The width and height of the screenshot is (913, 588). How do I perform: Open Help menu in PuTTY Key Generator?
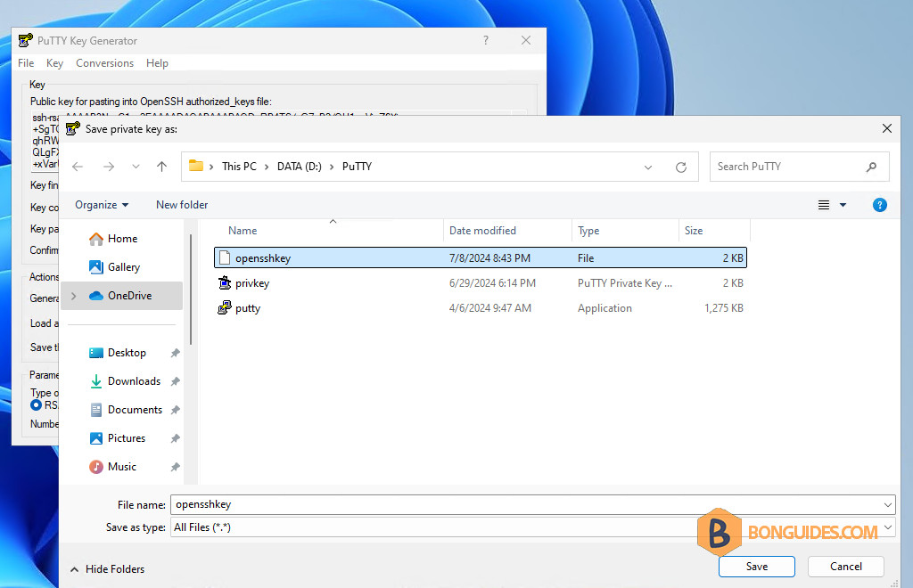tap(157, 63)
